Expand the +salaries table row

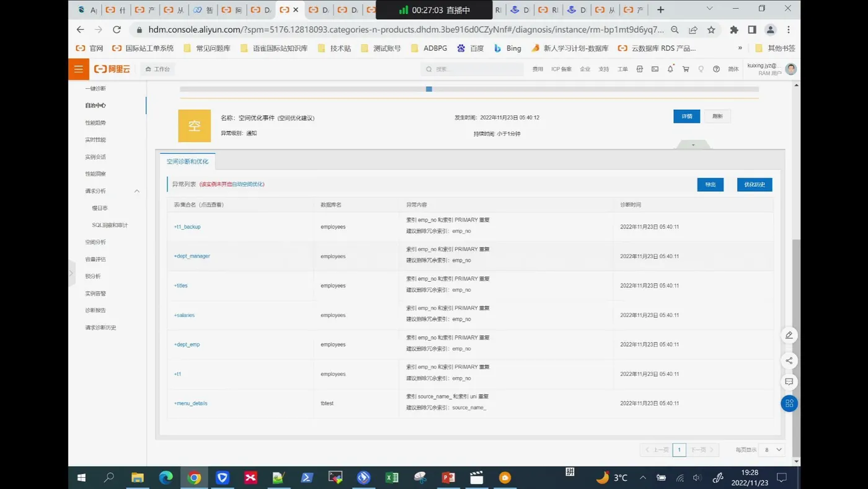coord(184,315)
